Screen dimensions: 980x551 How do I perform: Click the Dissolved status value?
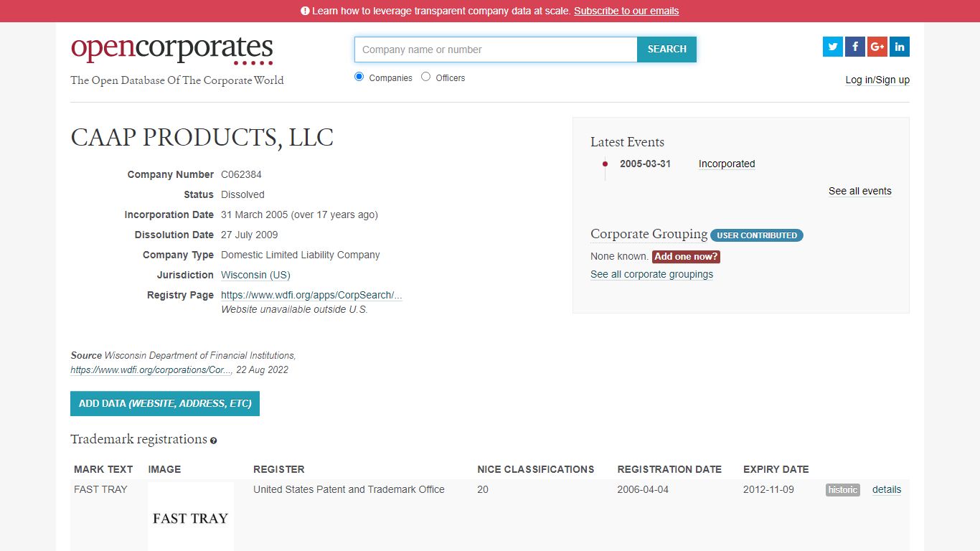click(242, 194)
